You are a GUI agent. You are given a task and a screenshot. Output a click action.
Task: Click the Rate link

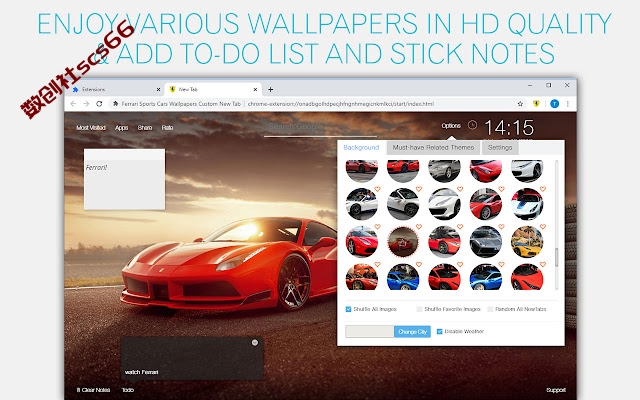(167, 128)
